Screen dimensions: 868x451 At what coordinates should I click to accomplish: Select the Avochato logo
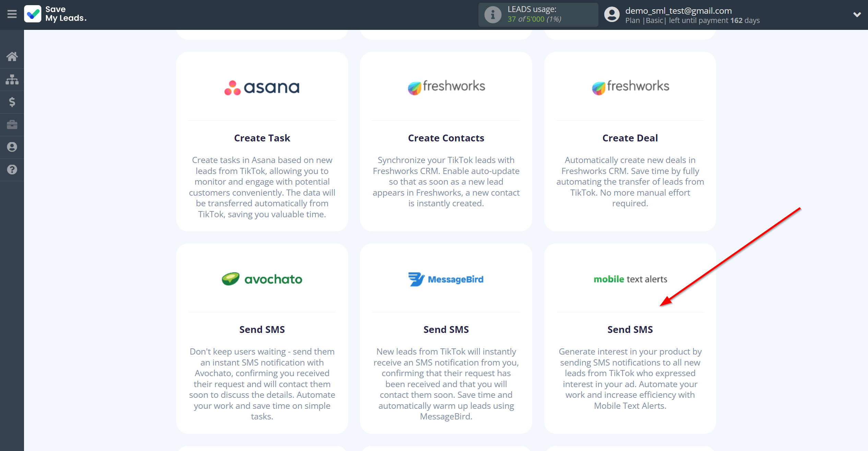click(262, 279)
